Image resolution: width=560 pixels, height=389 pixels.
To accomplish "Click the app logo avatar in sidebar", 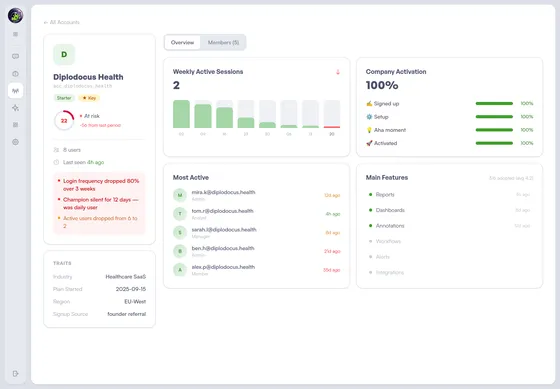I will tap(15, 15).
